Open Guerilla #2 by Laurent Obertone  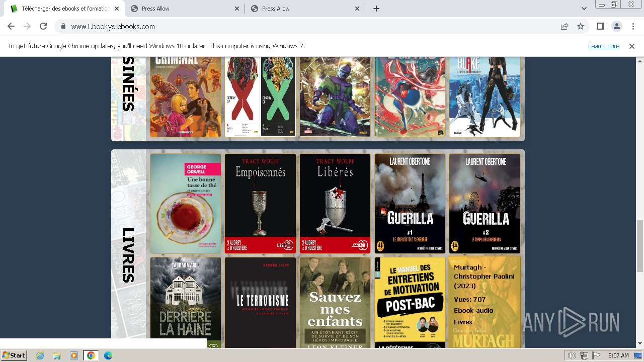(x=485, y=204)
